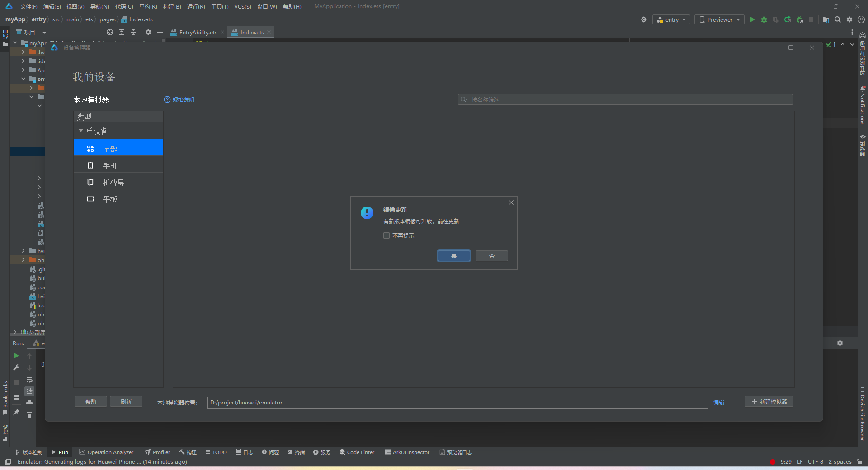The height and width of the screenshot is (470, 868).
Task: Select 折叠屏 device type
Action: pos(118,182)
